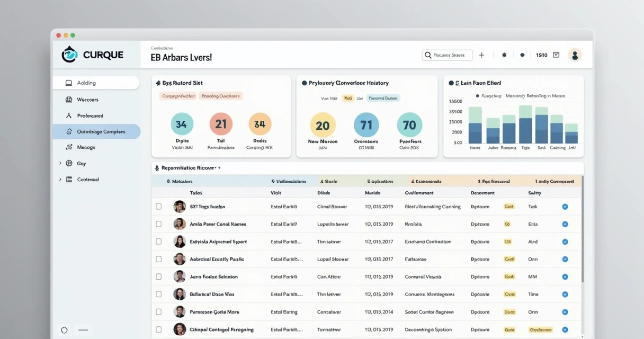
Task: Click the Oolnirhage Complers sidebar icon
Action: click(69, 131)
